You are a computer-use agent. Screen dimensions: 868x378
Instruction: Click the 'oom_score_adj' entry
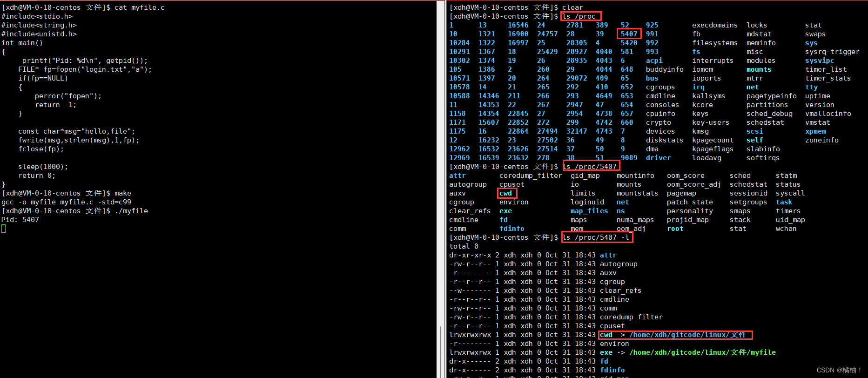[694, 184]
